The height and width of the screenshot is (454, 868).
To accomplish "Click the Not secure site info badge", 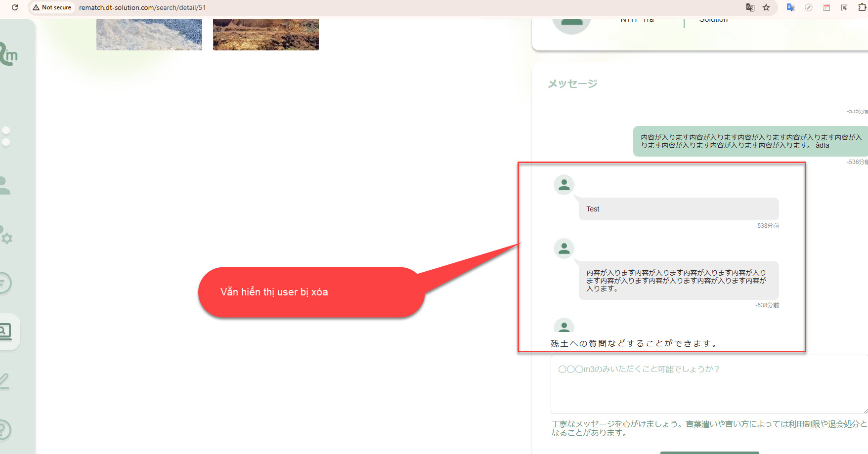I will pos(52,7).
